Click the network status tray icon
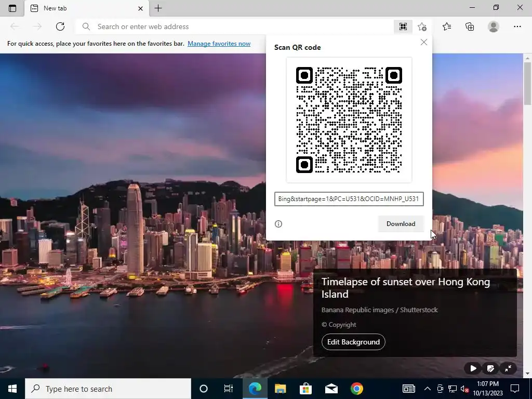Viewport: 532px width, 399px height. click(453, 389)
